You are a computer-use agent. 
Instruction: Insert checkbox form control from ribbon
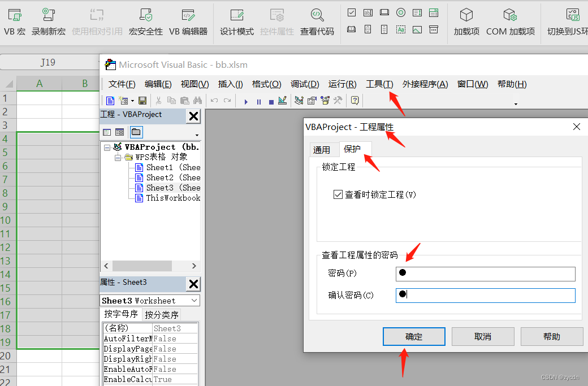[x=351, y=13]
